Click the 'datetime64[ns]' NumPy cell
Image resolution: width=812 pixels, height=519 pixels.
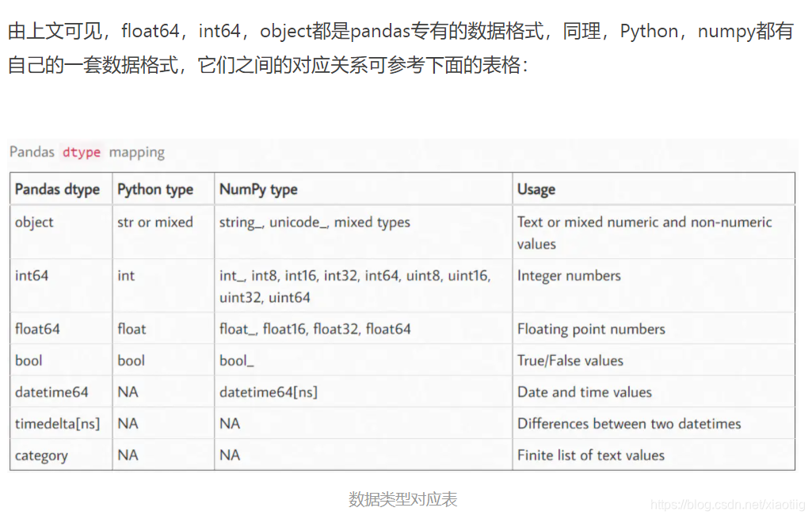[364, 391]
